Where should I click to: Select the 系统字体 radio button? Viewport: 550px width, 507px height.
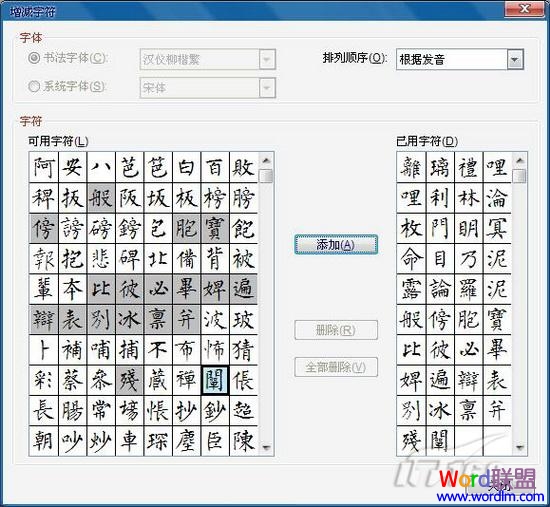[34, 86]
